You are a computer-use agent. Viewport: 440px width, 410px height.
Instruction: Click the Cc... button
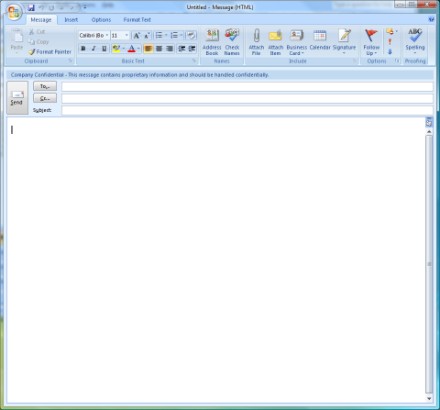click(45, 98)
